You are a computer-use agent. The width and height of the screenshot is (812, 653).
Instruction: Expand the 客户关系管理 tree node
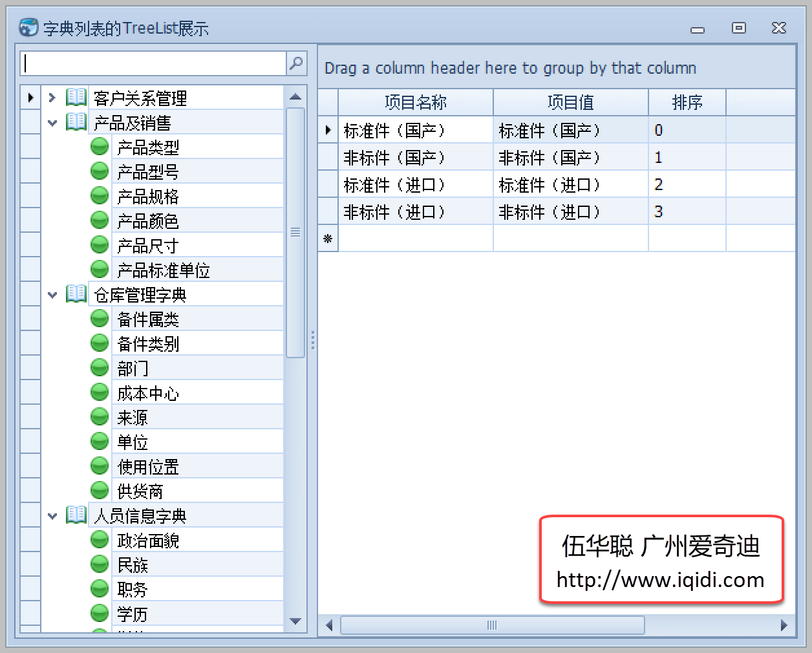click(x=52, y=98)
